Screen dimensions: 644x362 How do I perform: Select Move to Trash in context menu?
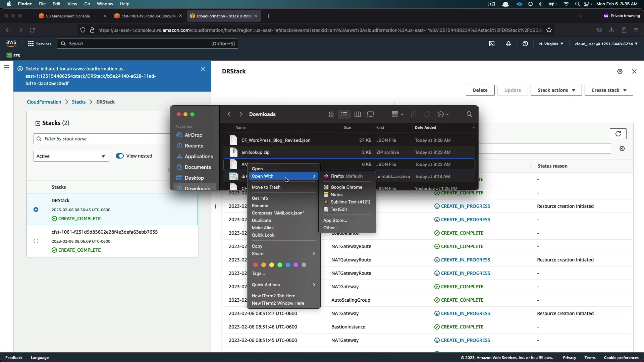coord(266,187)
